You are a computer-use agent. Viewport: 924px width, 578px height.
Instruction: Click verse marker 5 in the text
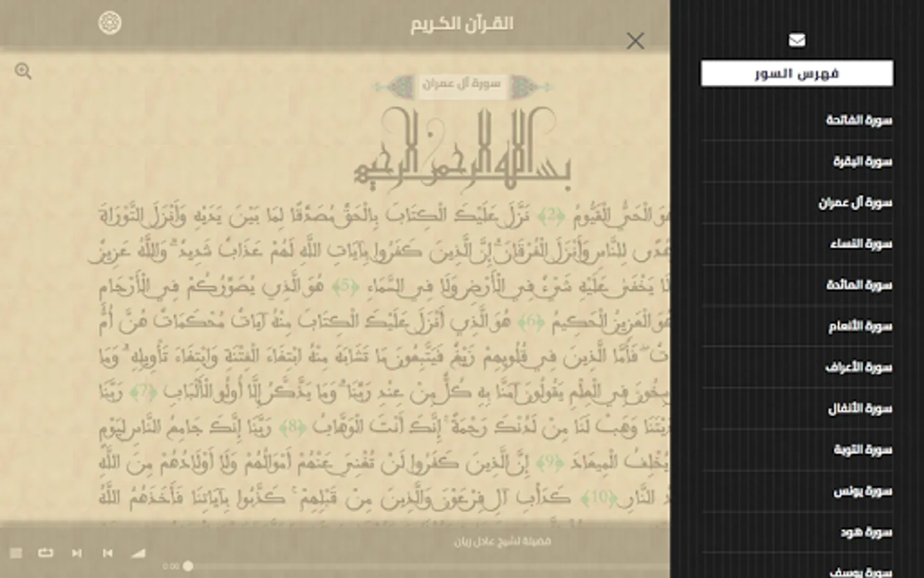point(346,286)
